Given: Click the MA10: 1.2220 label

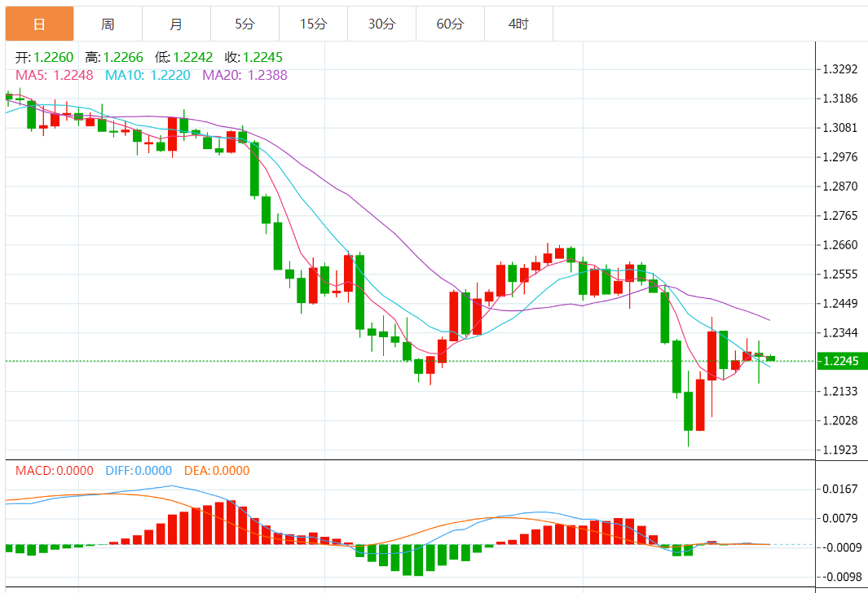Looking at the screenshot, I should (148, 75).
